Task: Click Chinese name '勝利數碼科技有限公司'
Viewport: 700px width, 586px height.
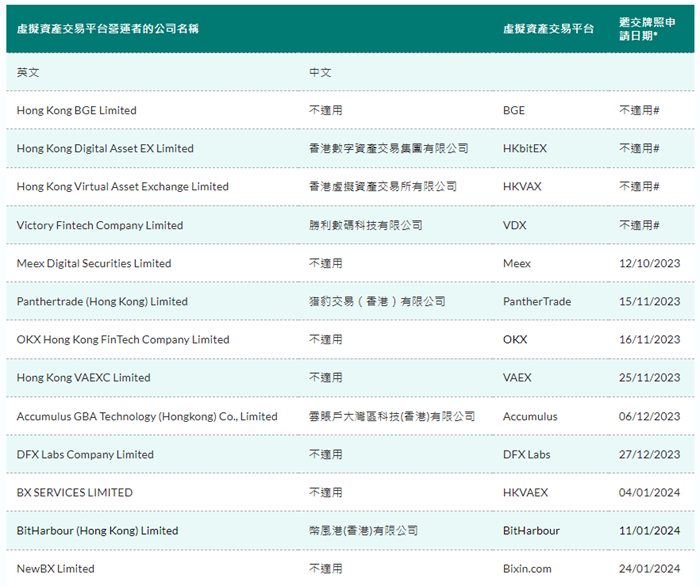Action: 366,225
